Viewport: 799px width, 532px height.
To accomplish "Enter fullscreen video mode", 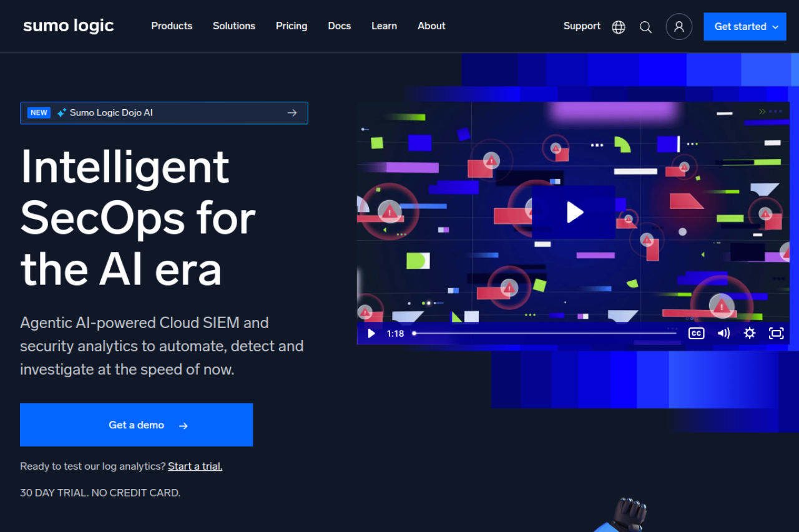I will click(x=776, y=333).
